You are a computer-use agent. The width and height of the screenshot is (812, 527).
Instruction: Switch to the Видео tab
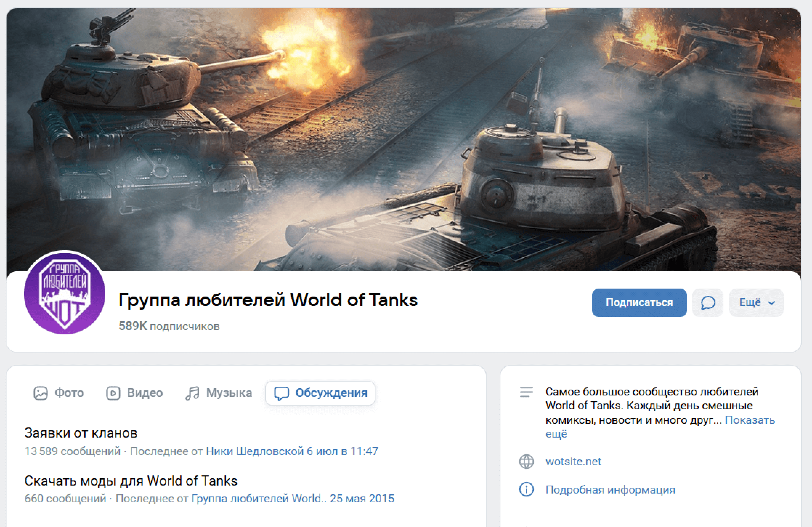point(145,393)
